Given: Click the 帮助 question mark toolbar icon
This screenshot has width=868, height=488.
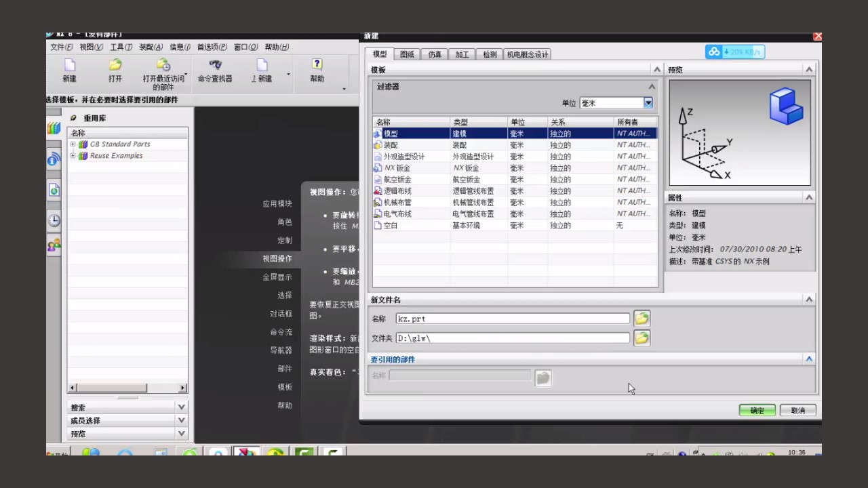Looking at the screenshot, I should [317, 65].
